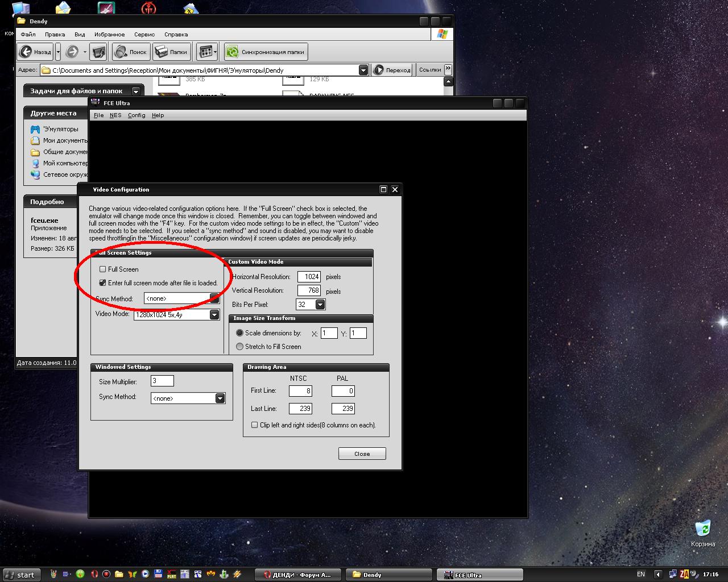Open Поиск search in Dendy toolbar

(131, 52)
